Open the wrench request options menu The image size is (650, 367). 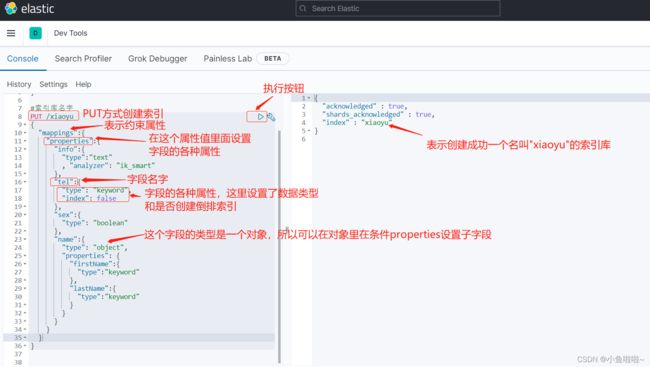pyautogui.click(x=271, y=117)
